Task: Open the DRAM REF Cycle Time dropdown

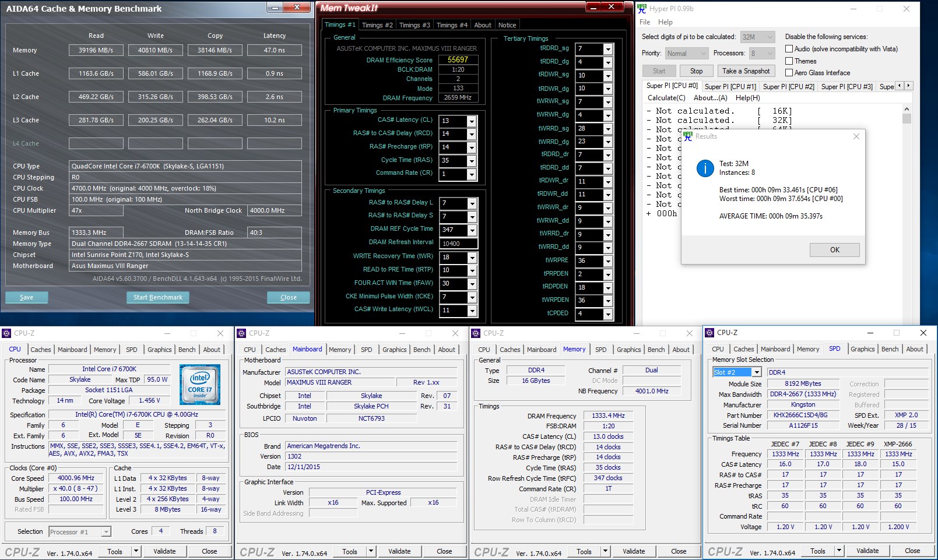Action: pyautogui.click(x=472, y=230)
